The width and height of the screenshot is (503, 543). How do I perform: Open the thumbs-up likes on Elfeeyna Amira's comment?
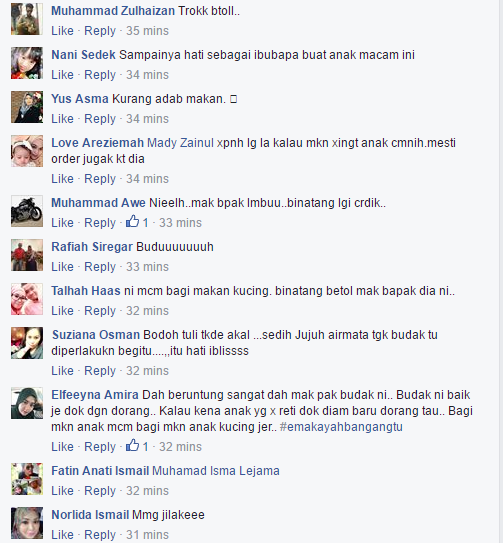coord(137,446)
